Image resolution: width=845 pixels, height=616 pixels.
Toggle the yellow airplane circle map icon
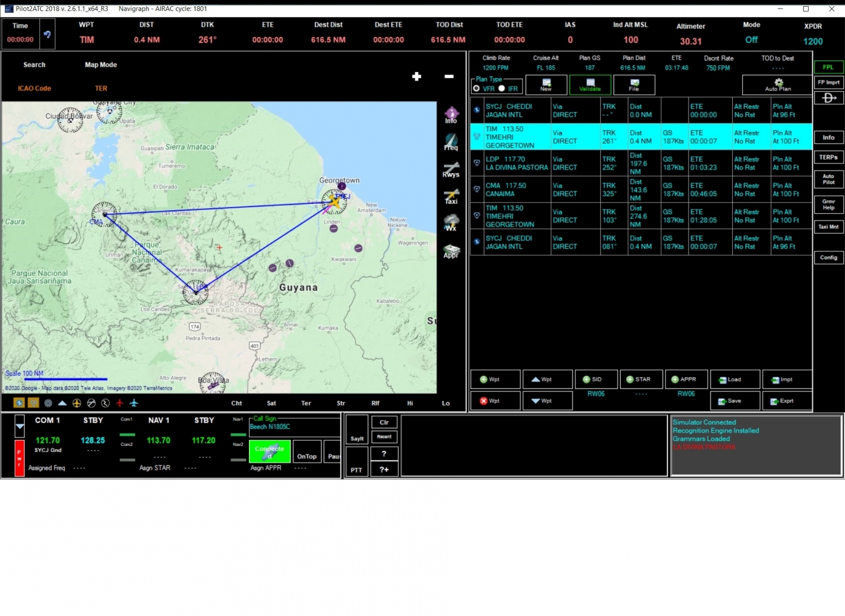coord(76,403)
